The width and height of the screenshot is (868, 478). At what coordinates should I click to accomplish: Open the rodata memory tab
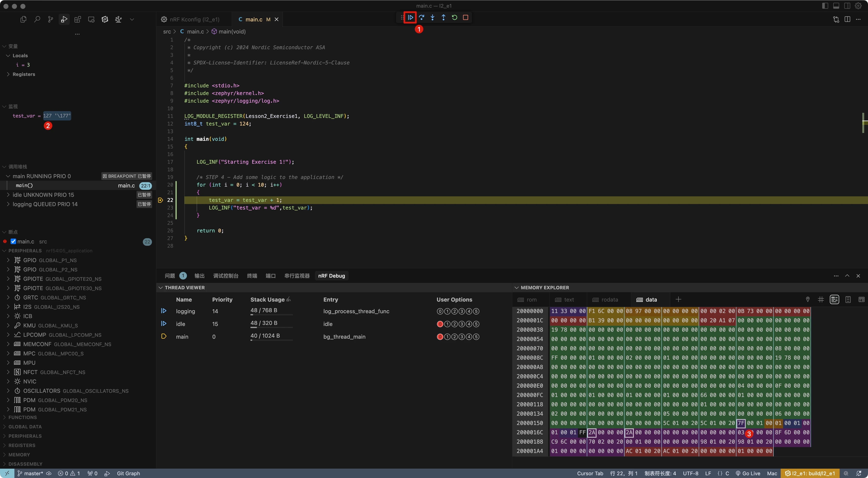(609, 300)
